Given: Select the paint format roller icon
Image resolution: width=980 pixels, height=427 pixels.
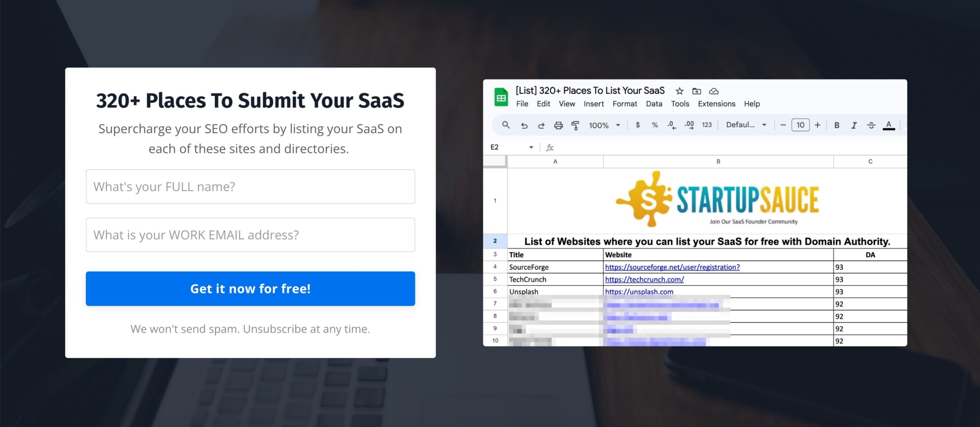Looking at the screenshot, I should pyautogui.click(x=576, y=125).
